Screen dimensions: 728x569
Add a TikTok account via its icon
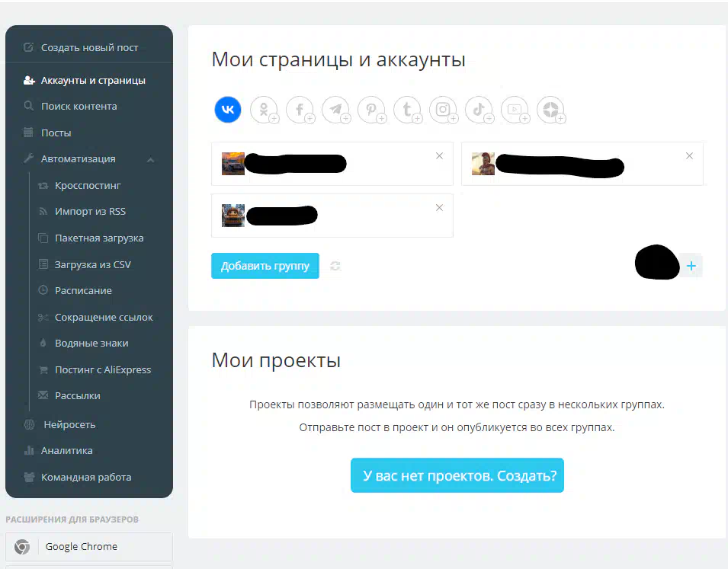[x=478, y=110]
